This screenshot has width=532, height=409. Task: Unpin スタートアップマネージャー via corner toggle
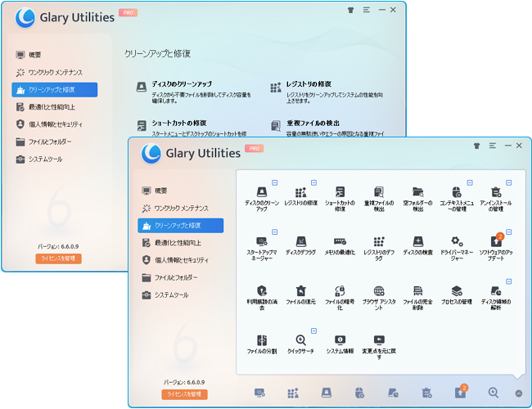tap(275, 232)
